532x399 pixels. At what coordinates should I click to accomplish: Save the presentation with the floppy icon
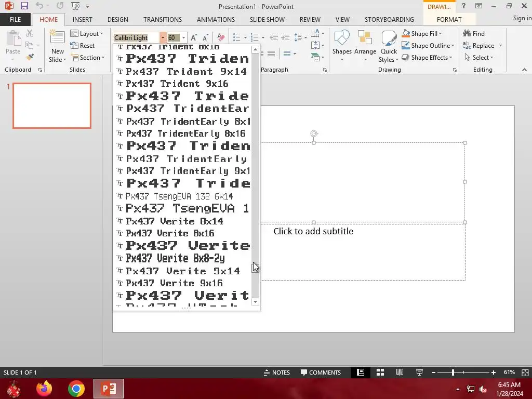tap(24, 6)
